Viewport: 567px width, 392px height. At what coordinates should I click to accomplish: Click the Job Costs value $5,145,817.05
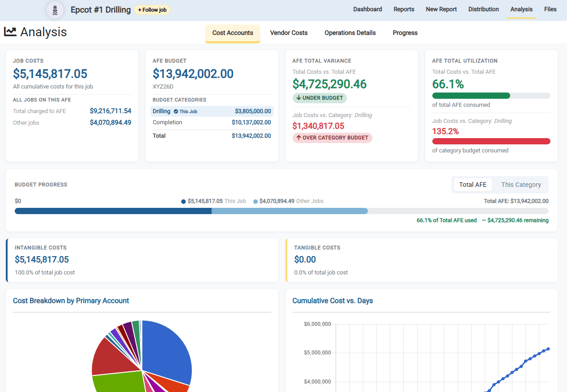click(x=50, y=74)
